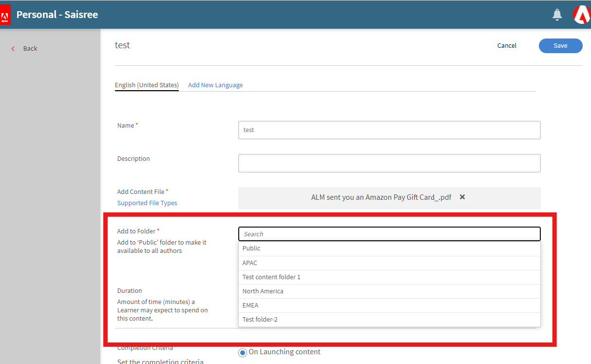This screenshot has width=591, height=364.
Task: Remove the attached PDF file with X
Action: 462,197
